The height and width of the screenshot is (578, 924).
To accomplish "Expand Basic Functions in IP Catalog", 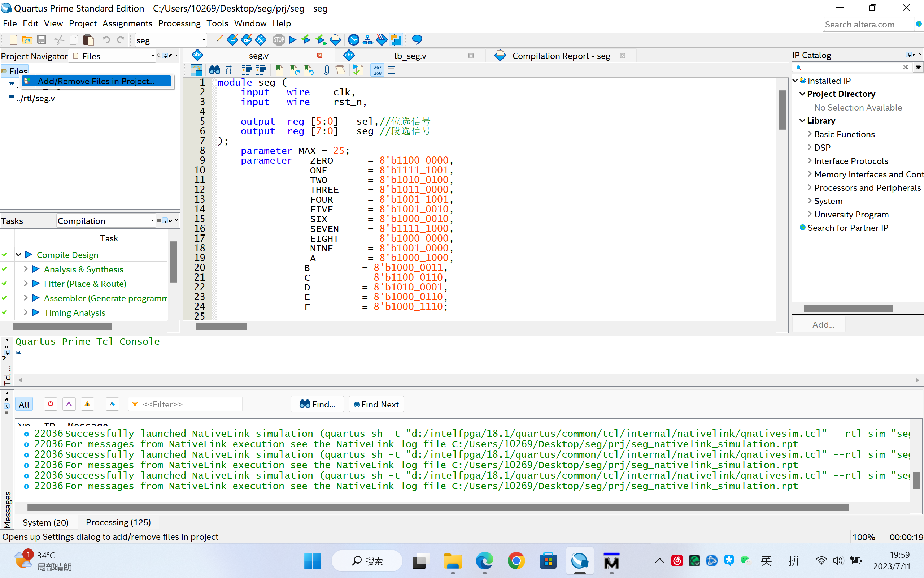I will point(810,134).
